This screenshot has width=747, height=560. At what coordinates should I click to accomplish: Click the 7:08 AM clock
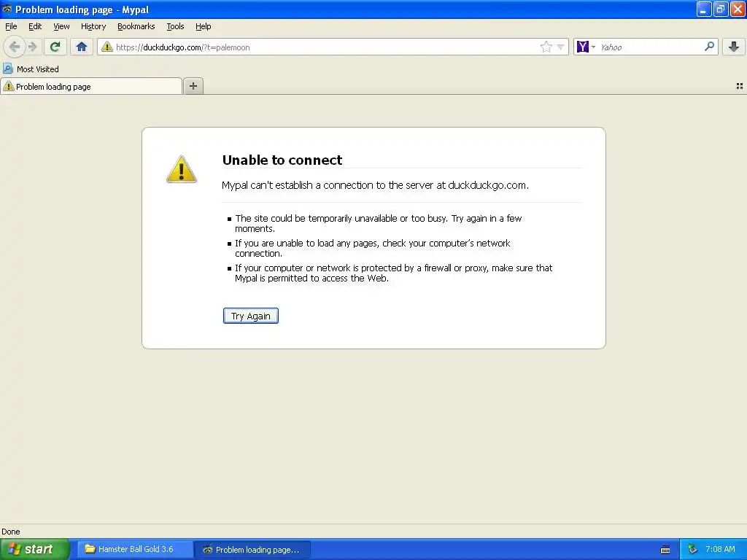(x=720, y=549)
